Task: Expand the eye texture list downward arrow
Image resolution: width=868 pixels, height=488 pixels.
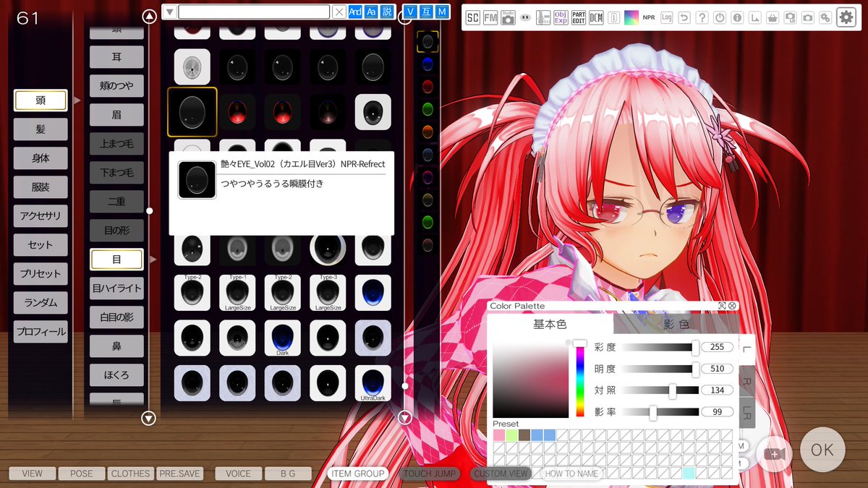Action: (404, 417)
